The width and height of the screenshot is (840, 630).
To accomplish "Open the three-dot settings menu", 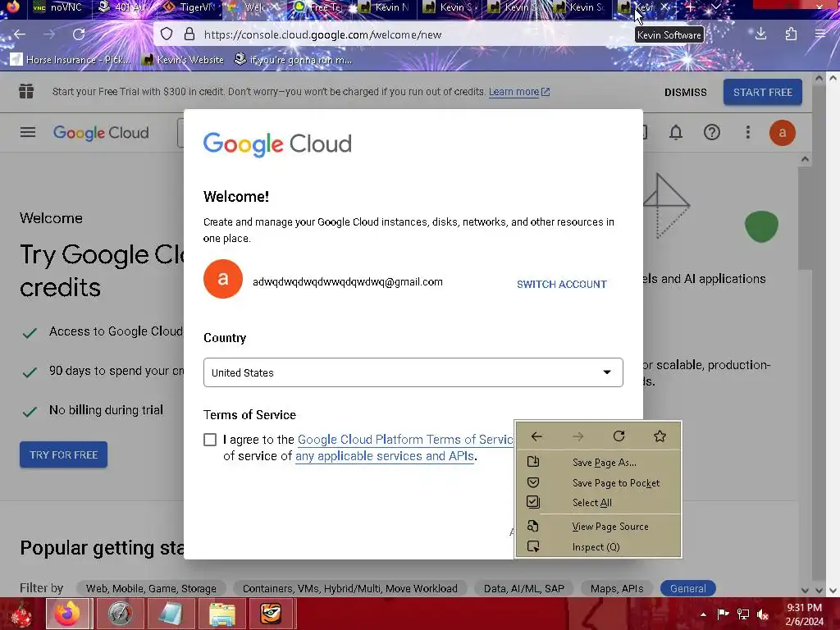I will point(748,132).
